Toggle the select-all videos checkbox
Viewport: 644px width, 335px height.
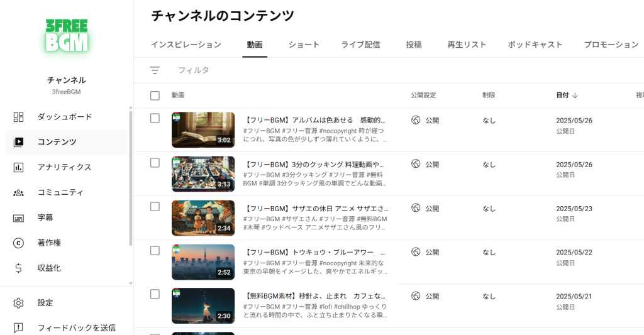coord(155,96)
